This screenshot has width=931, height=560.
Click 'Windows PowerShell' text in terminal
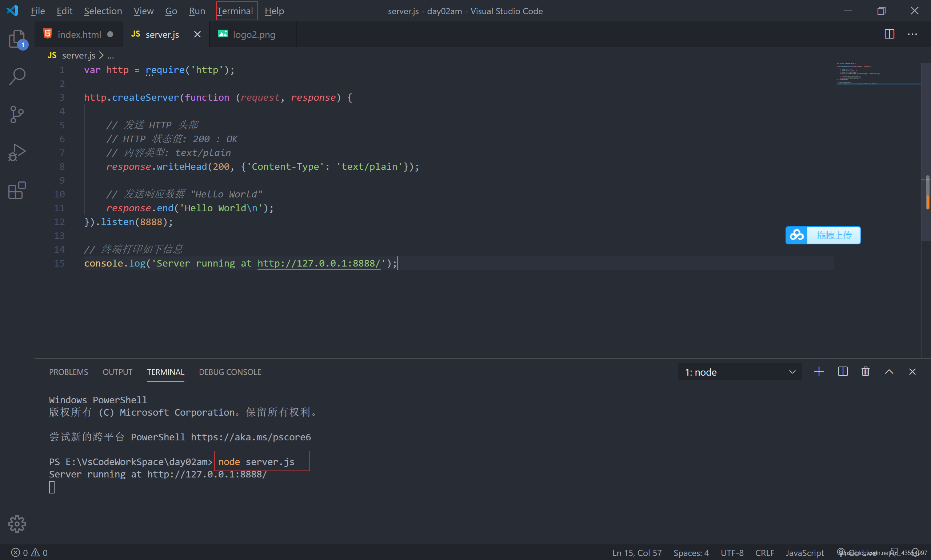[x=98, y=400]
